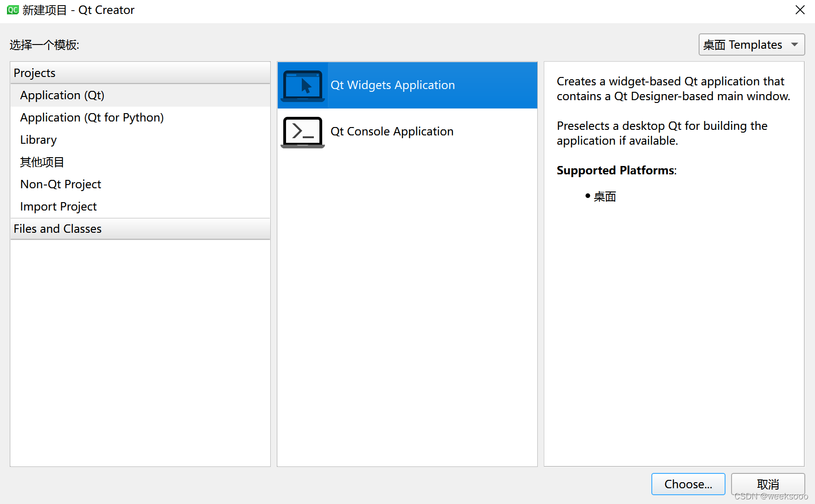This screenshot has width=815, height=504.
Task: Click the 选择一个模板 label
Action: [x=45, y=45]
